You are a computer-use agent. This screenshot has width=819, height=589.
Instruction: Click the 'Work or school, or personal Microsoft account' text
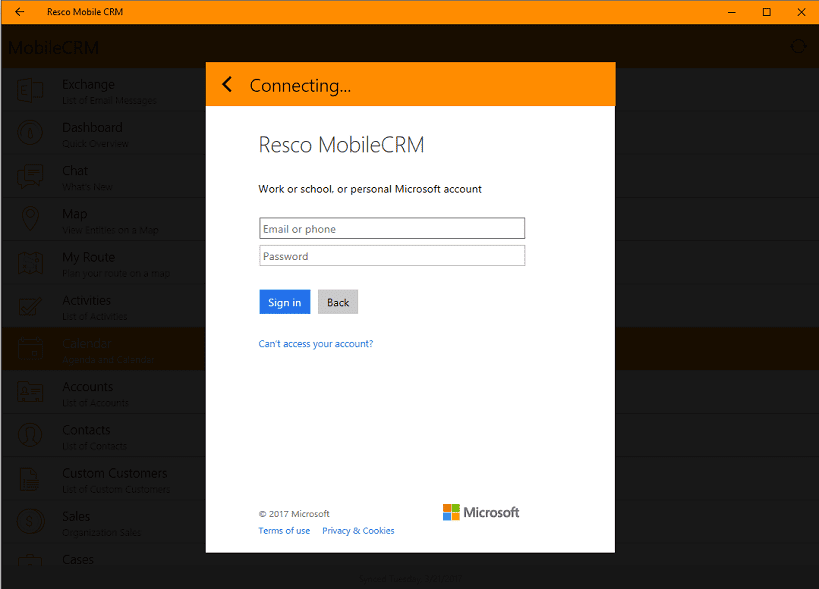(370, 189)
